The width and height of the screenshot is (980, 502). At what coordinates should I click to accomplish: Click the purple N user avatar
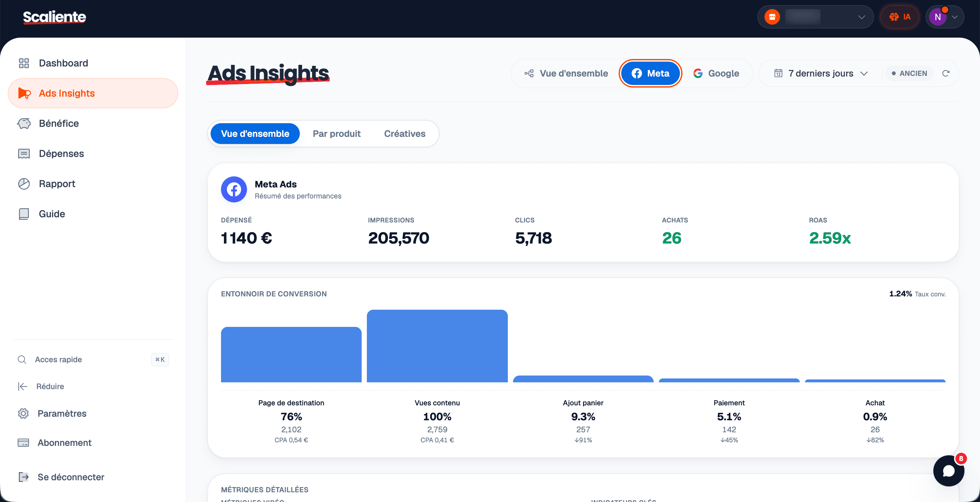coord(938,17)
